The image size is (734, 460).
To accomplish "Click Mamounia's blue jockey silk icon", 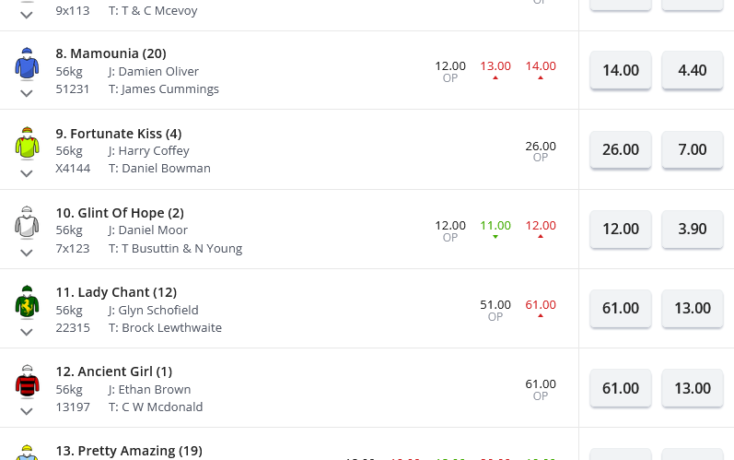I will pyautogui.click(x=27, y=64).
